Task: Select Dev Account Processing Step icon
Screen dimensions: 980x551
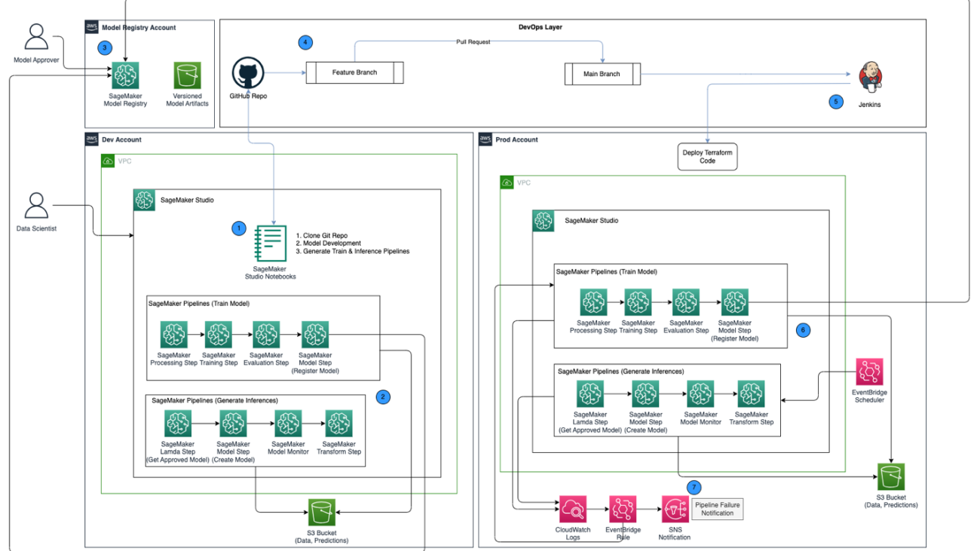Action: point(174,335)
